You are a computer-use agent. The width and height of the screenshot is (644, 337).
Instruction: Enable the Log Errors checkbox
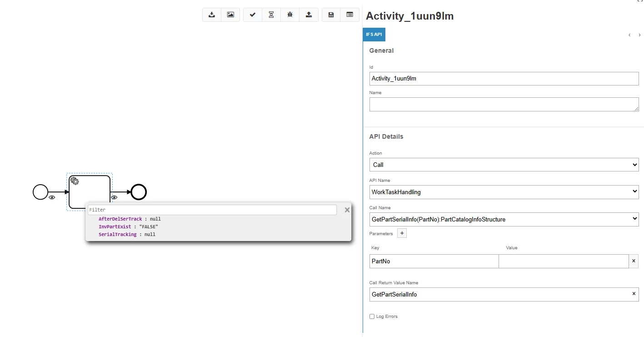point(372,317)
